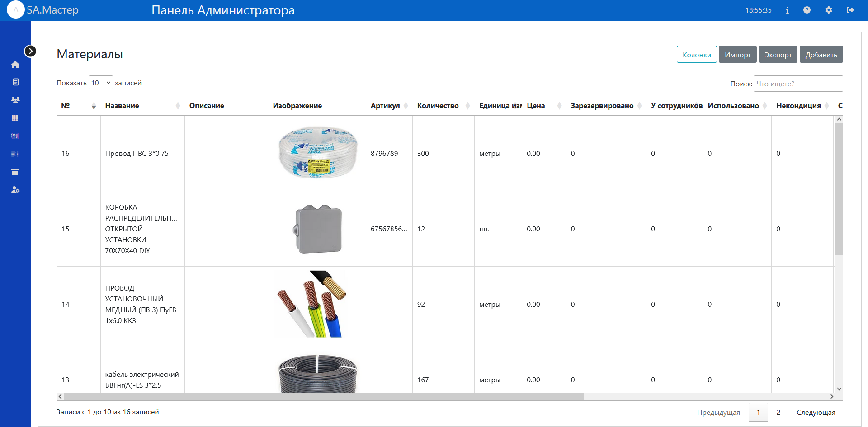Click the grid icon in the sidebar
The image size is (868, 427).
[x=15, y=118]
